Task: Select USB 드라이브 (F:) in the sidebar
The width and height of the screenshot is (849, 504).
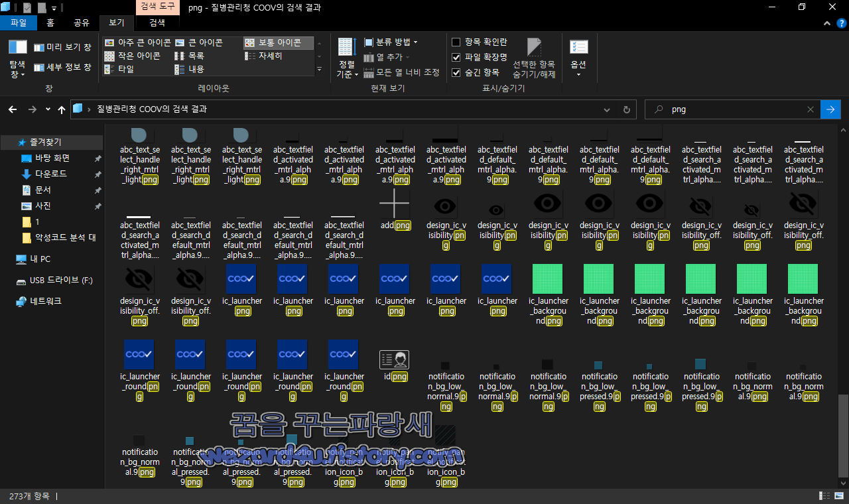Action: [61, 280]
